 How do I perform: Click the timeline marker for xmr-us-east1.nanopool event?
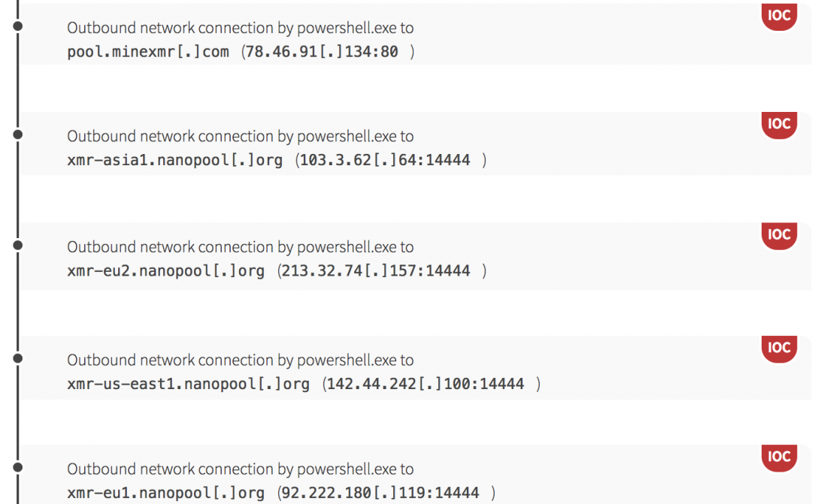point(18,358)
